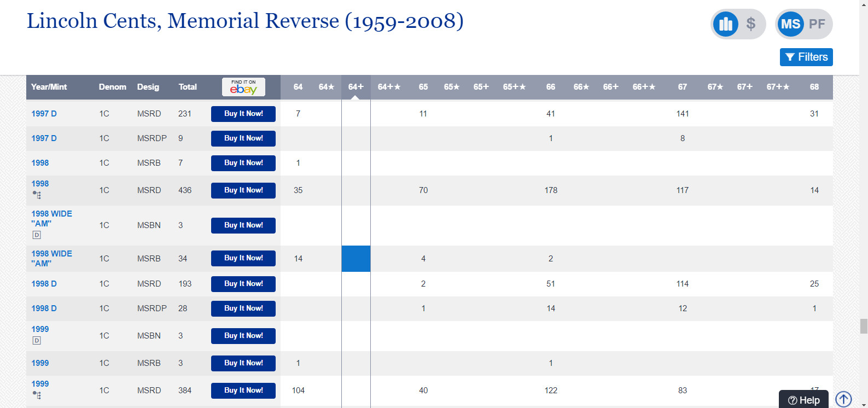This screenshot has width=868, height=408.
Task: Select the 67 grade column header
Action: pyautogui.click(x=682, y=87)
